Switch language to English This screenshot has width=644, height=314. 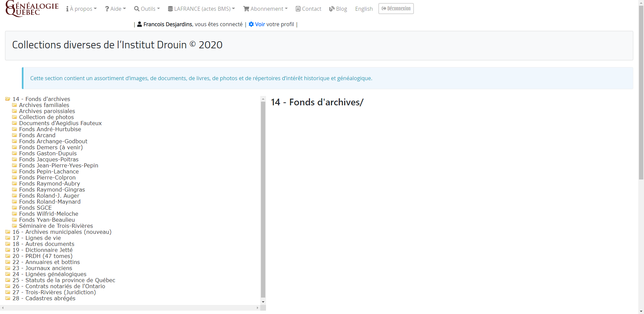pos(364,9)
